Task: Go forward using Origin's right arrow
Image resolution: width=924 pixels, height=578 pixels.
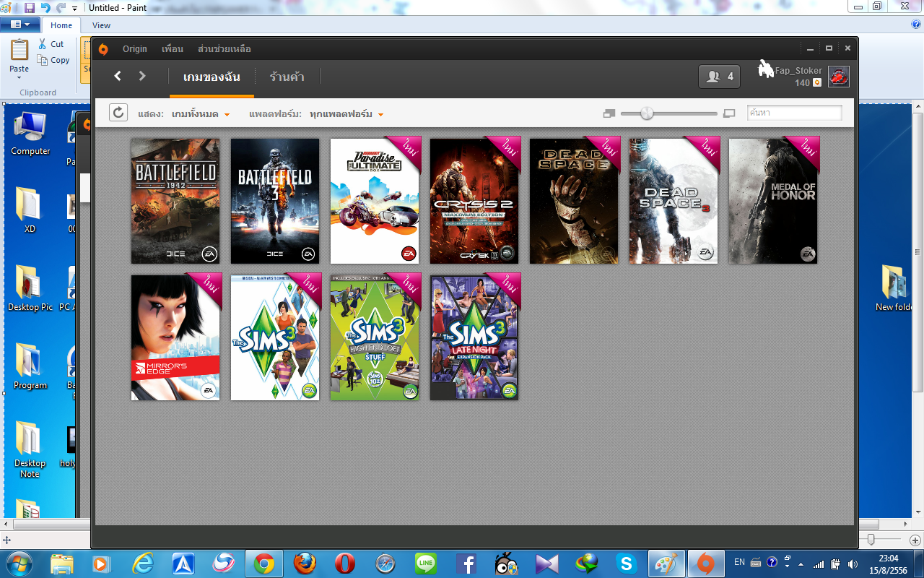Action: click(142, 76)
